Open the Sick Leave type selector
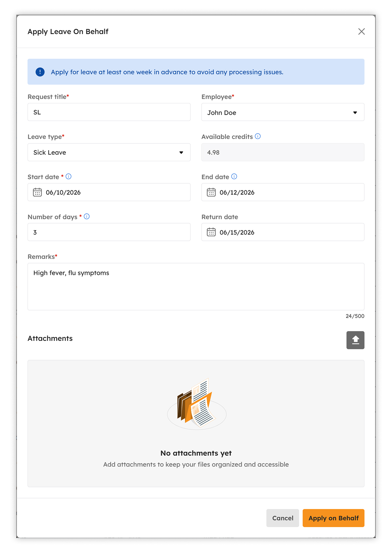Viewport: 392px width, 553px height. [109, 152]
